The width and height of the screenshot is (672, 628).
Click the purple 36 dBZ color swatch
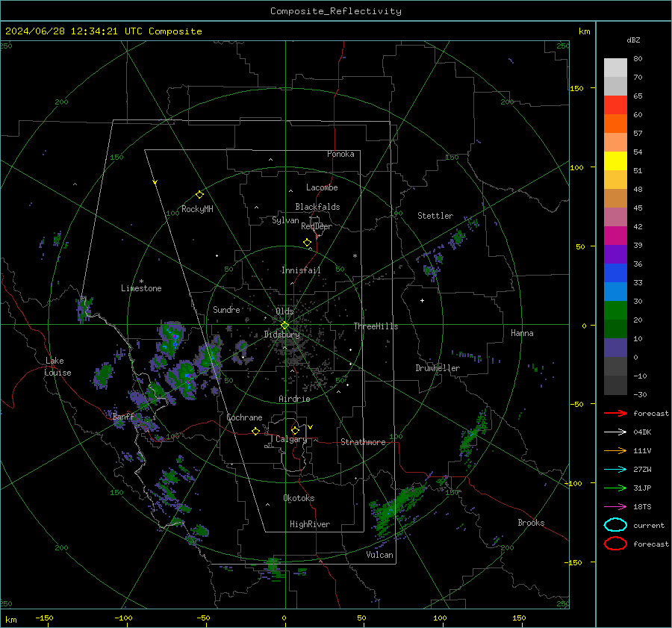pyautogui.click(x=615, y=255)
